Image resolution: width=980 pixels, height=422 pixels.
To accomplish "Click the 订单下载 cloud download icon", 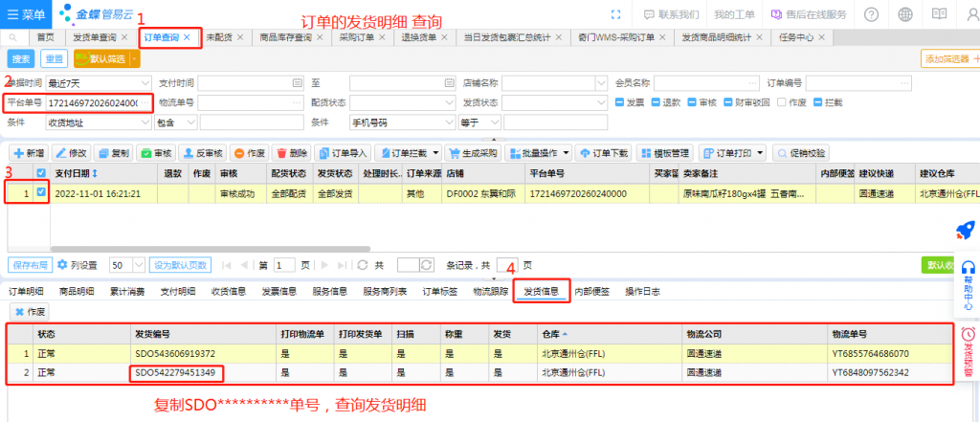I will (588, 153).
